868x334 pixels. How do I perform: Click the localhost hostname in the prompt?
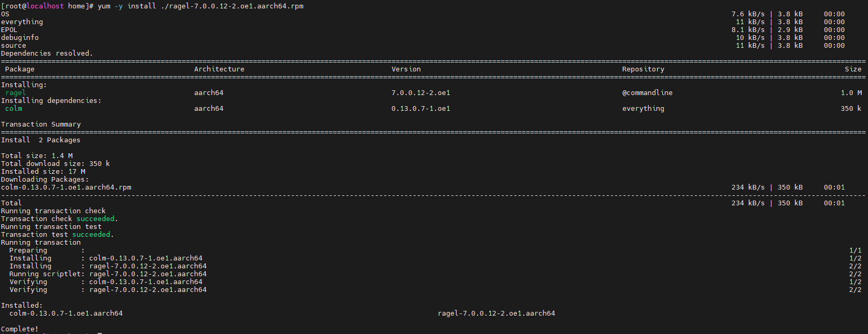[x=45, y=6]
